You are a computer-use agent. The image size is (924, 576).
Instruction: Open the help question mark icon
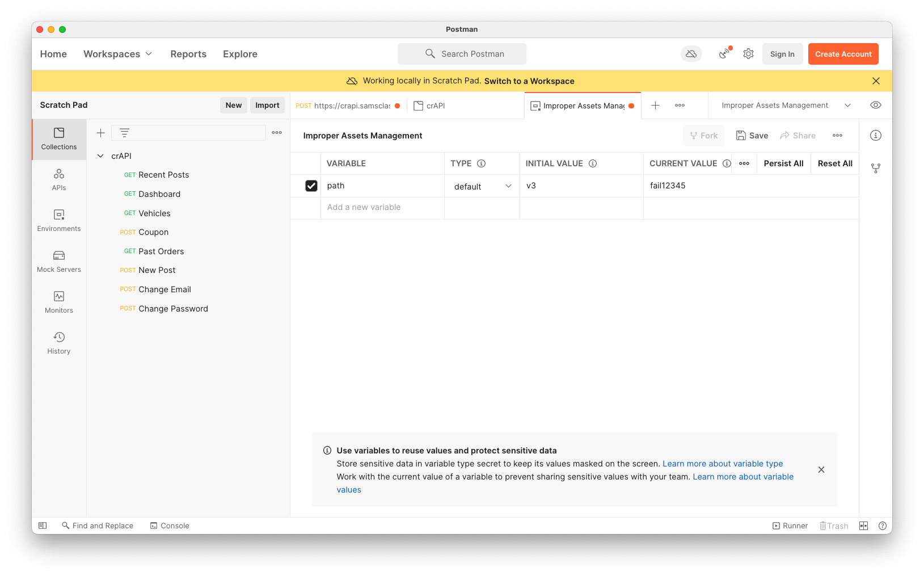click(883, 526)
